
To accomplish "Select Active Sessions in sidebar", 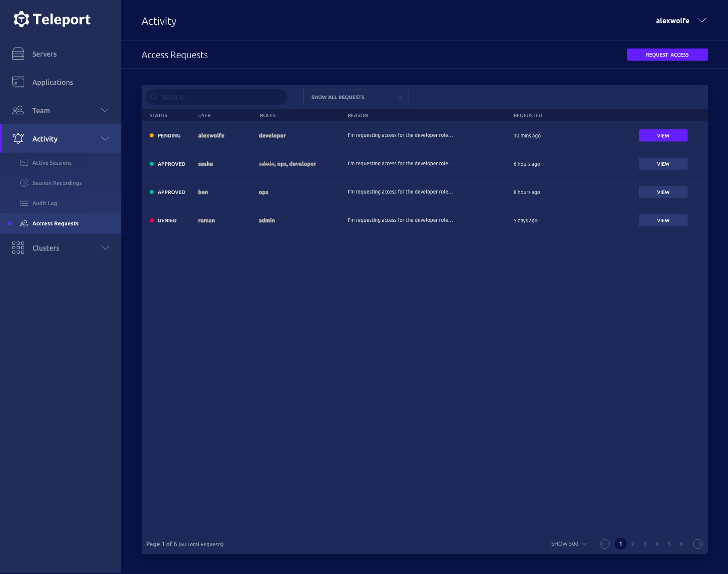I will tap(52, 163).
